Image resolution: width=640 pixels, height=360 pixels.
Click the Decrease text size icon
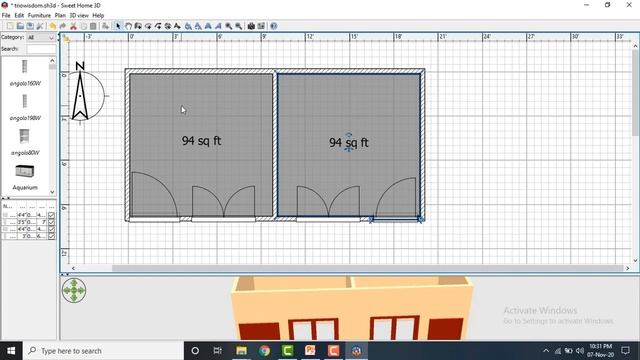point(198,26)
